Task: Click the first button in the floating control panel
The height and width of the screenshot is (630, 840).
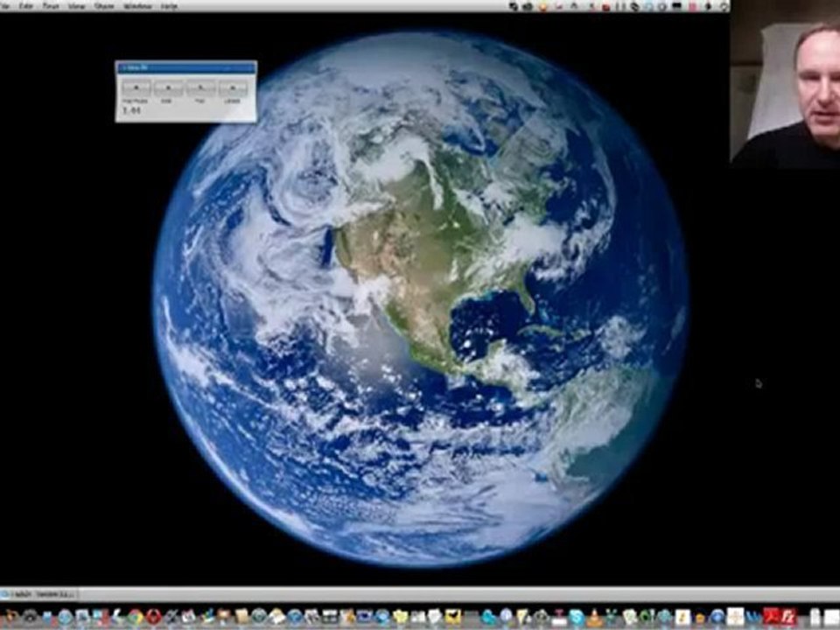Action: coord(136,87)
